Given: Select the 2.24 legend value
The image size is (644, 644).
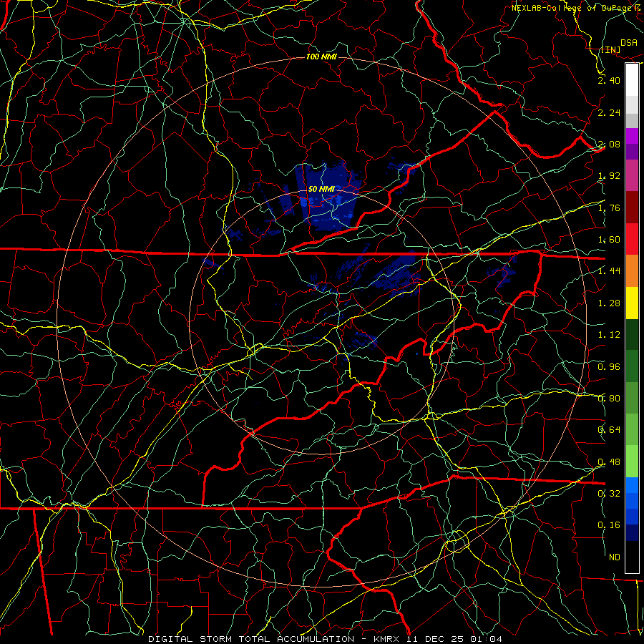Looking at the screenshot, I should (609, 112).
